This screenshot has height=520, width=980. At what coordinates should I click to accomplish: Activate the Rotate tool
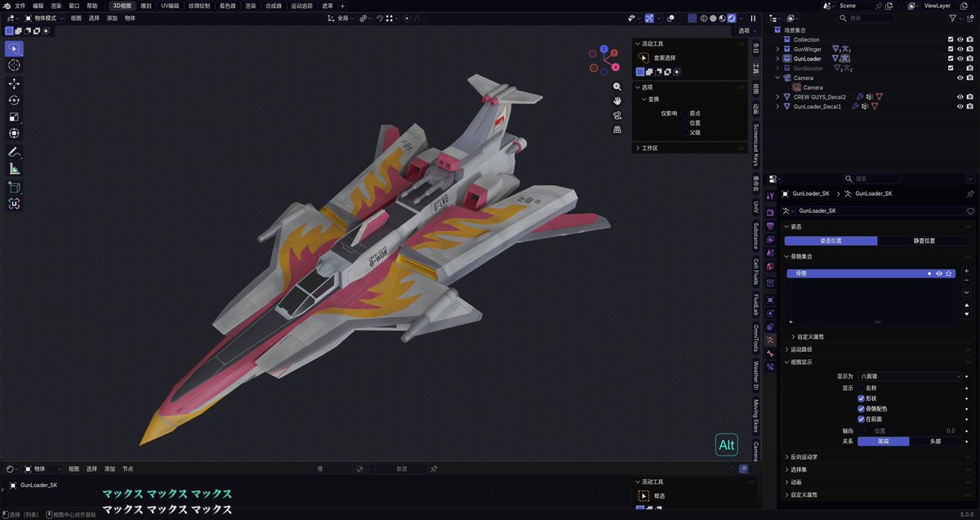13,100
